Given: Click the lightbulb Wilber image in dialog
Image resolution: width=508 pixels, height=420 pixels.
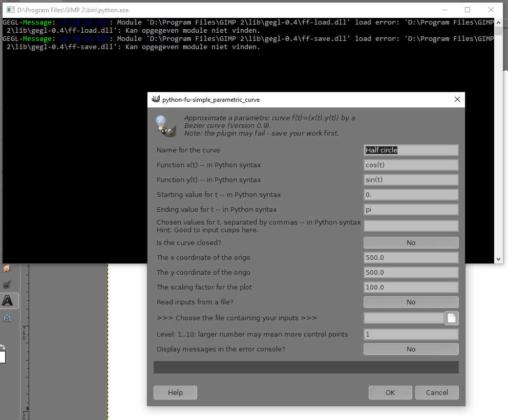Looking at the screenshot, I should [x=165, y=126].
